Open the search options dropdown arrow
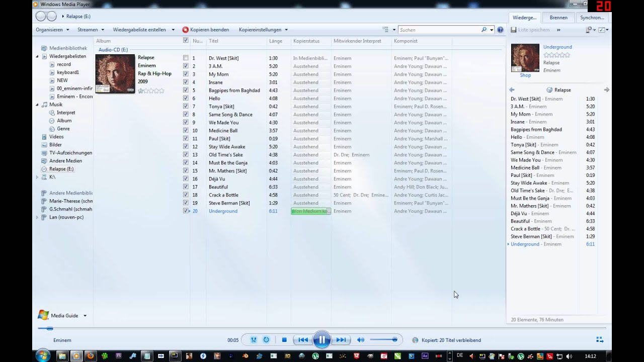644x362 pixels. 492,30
